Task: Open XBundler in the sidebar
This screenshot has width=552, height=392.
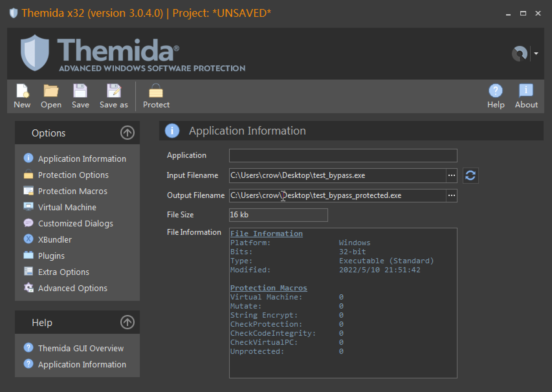Action: (x=48, y=239)
